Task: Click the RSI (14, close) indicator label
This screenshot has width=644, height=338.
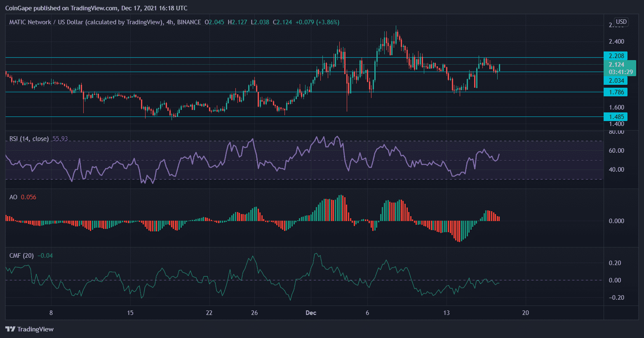Action: tap(29, 139)
